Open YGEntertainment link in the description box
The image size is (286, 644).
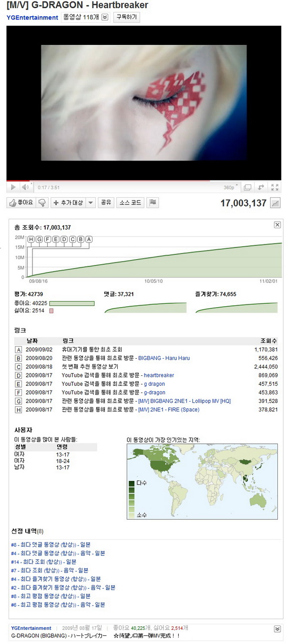31,628
